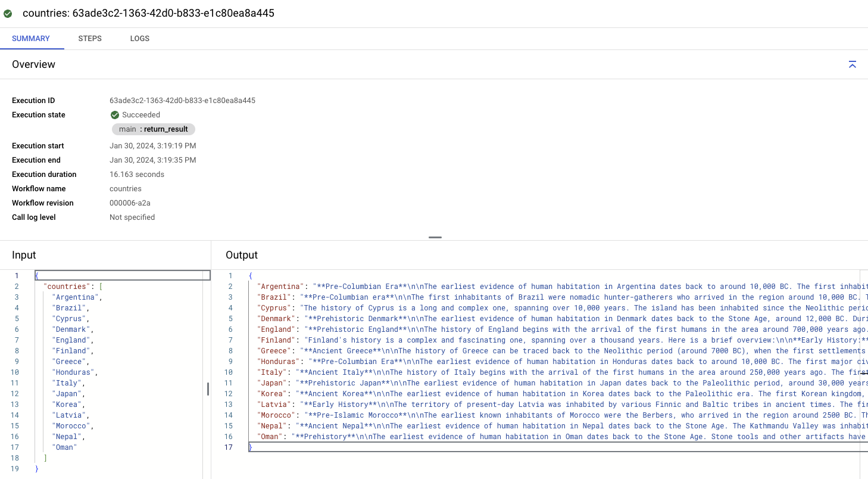Click the "Finland" key in Output
The height and width of the screenshot is (479, 868).
point(277,340)
